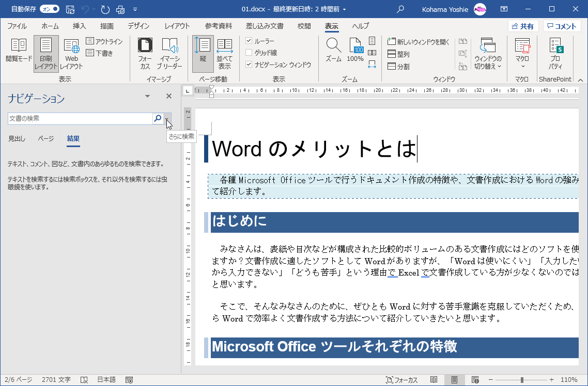Toggle the 自動保存 switch
Image resolution: width=588 pixels, height=386 pixels.
tap(49, 9)
